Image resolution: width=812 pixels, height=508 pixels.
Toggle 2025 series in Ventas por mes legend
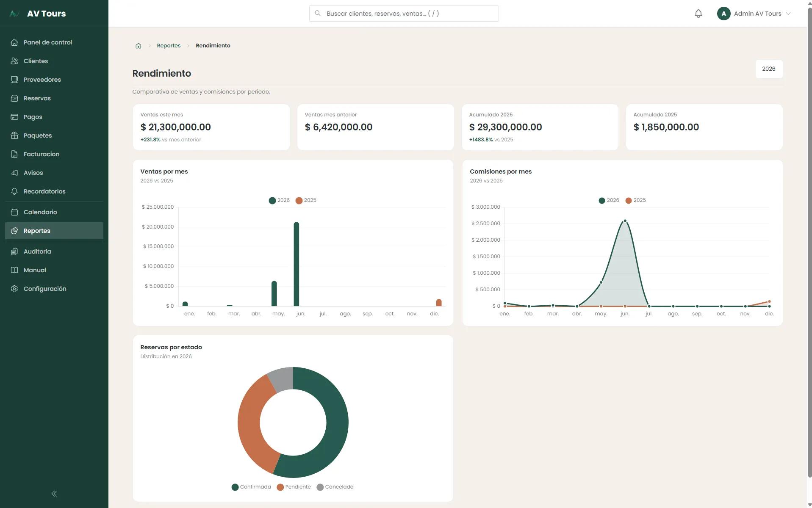pyautogui.click(x=306, y=200)
